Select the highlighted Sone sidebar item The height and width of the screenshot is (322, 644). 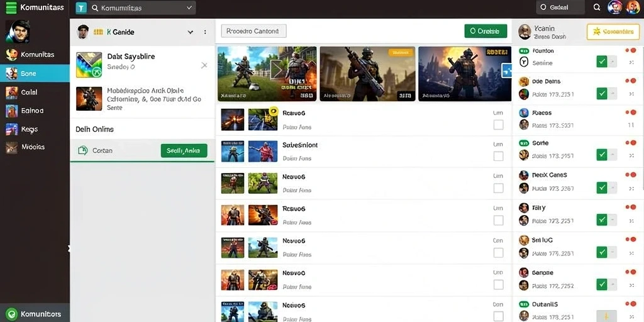(x=35, y=74)
